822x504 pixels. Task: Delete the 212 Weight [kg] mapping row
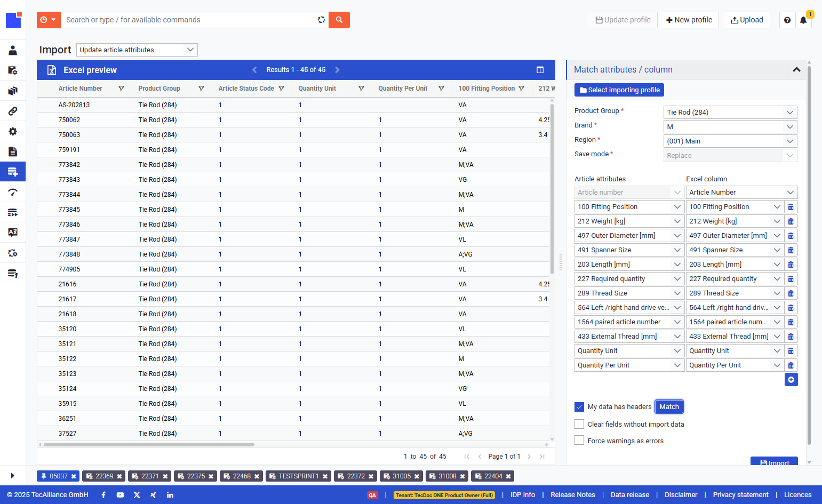coord(791,221)
